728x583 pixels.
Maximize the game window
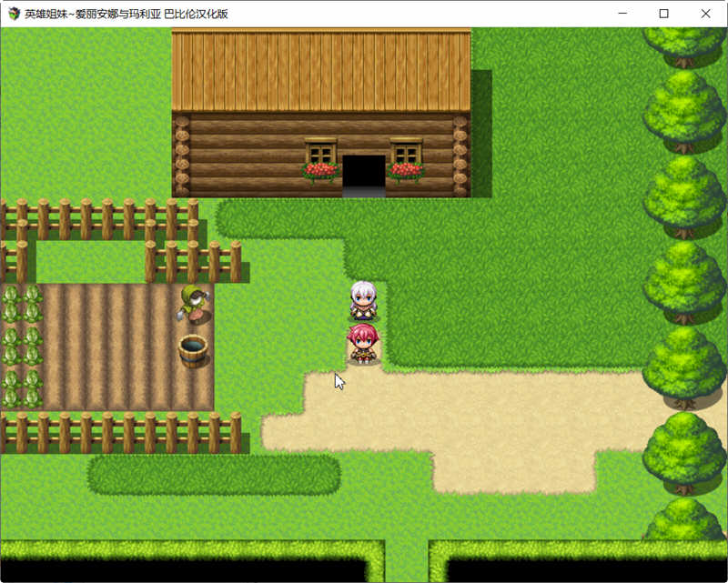pos(663,14)
